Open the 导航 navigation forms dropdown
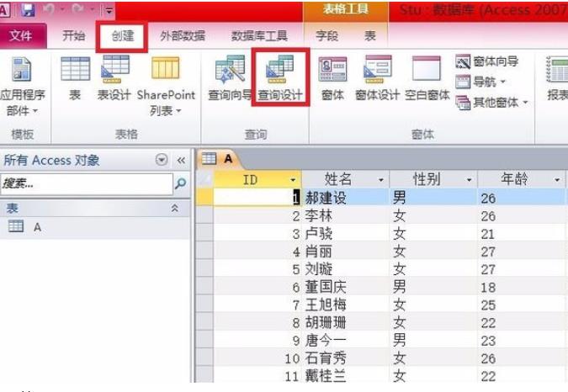 (x=480, y=82)
